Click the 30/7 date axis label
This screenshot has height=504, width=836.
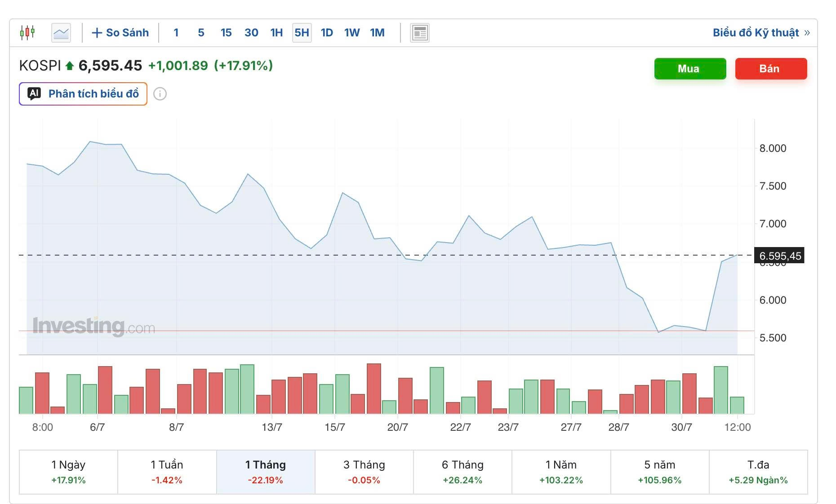(682, 427)
